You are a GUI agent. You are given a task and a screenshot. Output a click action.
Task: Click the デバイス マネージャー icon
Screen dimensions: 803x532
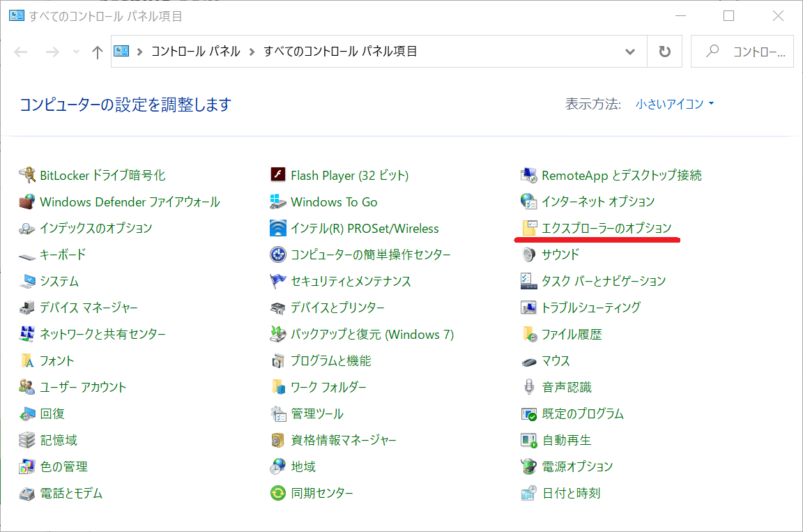[27, 307]
